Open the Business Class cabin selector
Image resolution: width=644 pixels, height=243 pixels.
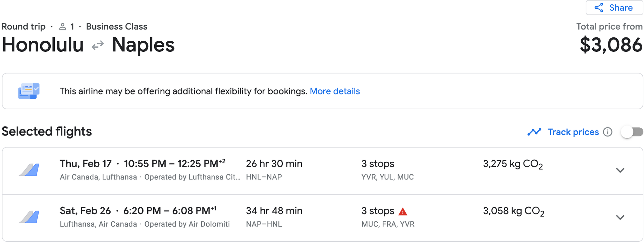click(x=116, y=26)
